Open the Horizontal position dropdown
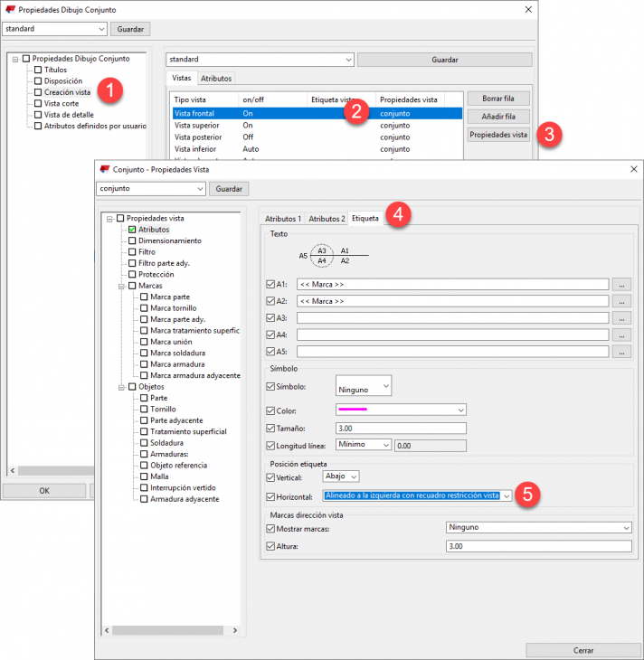This screenshot has width=644, height=660. pos(507,496)
